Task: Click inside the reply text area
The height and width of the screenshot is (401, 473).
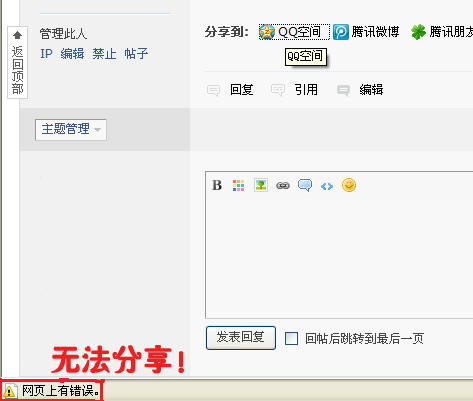Action: coord(339,257)
